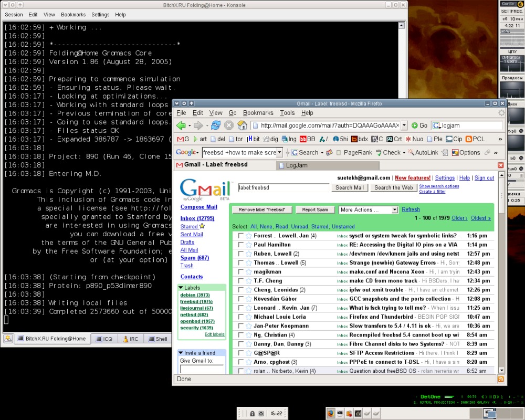This screenshot has width=525, height=420.
Task: Open Firefox Tools menu
Action: tap(287, 113)
